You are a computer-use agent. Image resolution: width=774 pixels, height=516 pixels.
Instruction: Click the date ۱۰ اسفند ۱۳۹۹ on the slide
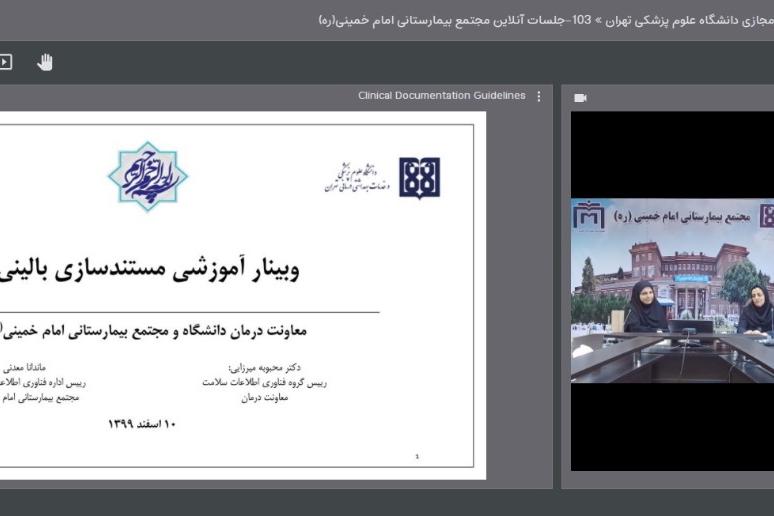(x=141, y=424)
